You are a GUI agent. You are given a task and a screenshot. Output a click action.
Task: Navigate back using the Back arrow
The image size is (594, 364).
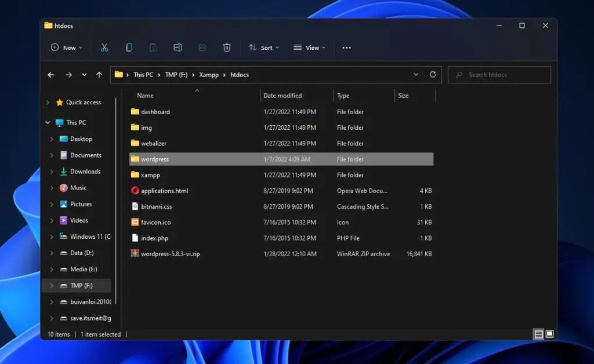51,75
